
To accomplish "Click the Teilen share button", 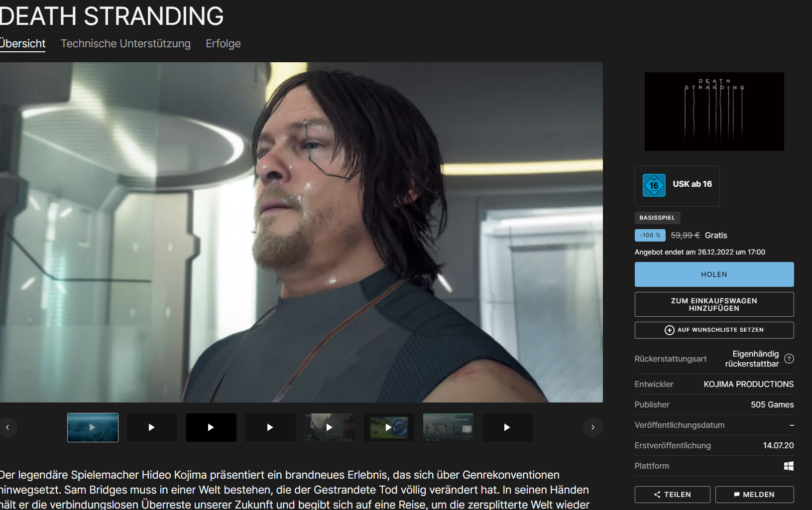I will coord(672,495).
